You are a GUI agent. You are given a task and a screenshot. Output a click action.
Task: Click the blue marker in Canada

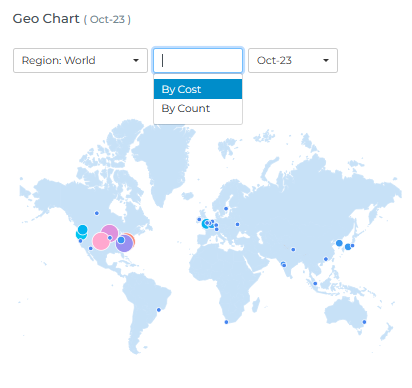(x=97, y=213)
